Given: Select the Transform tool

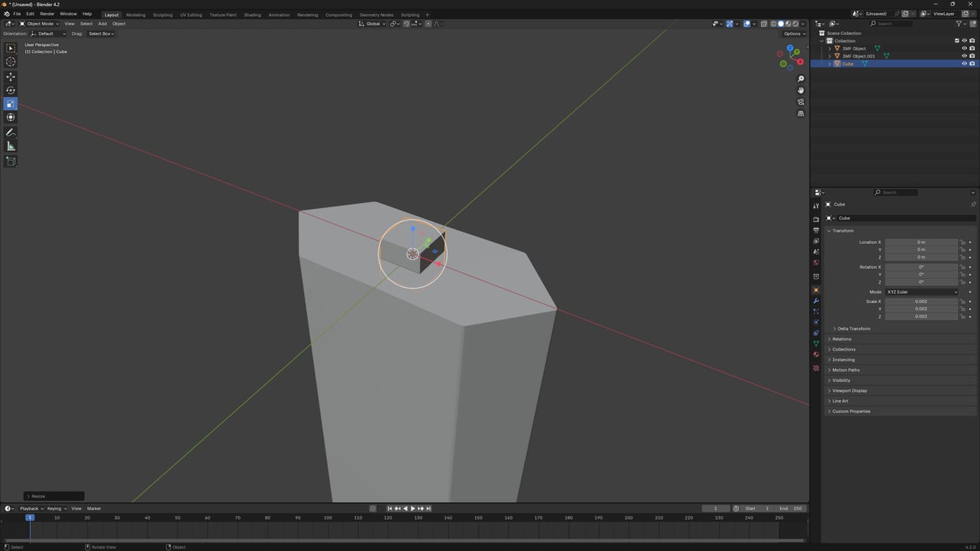Looking at the screenshot, I should point(11,117).
